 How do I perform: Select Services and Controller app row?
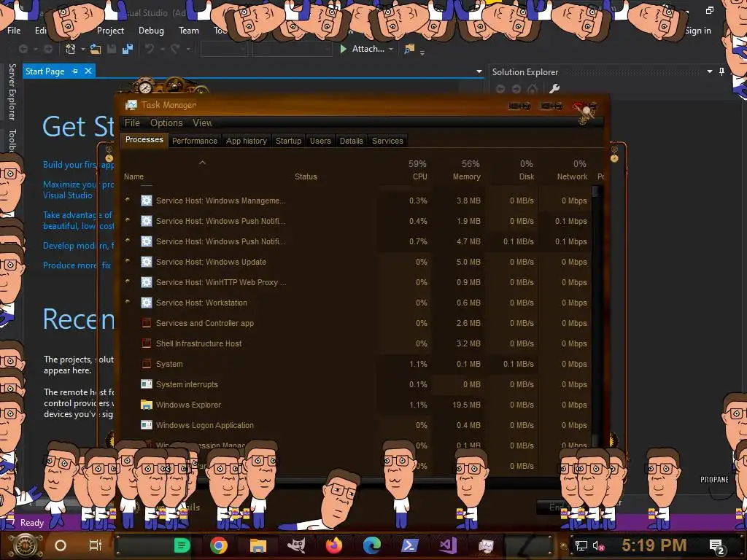click(x=357, y=323)
